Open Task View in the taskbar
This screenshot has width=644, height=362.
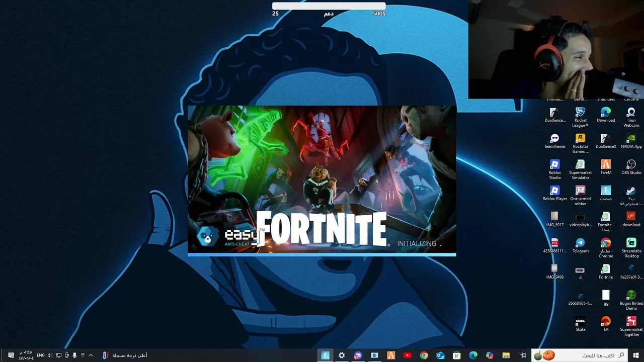[x=523, y=355]
